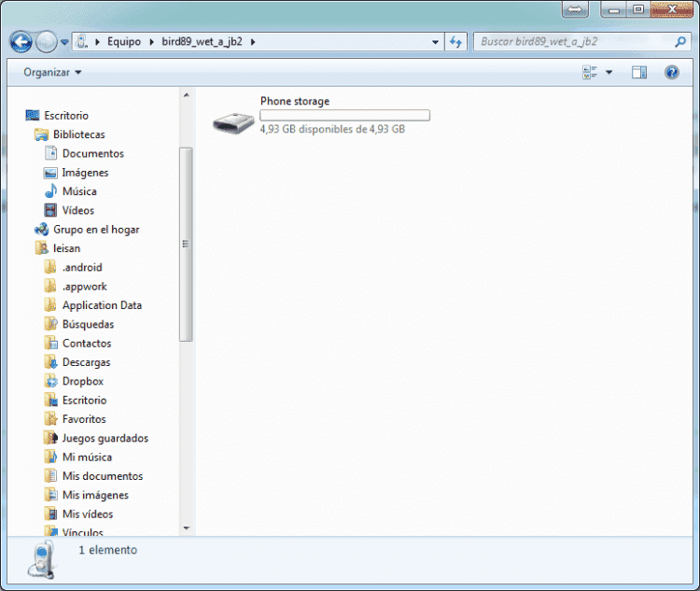
Task: Expand the arrow before Equipo breadcrumb
Action: (x=97, y=42)
